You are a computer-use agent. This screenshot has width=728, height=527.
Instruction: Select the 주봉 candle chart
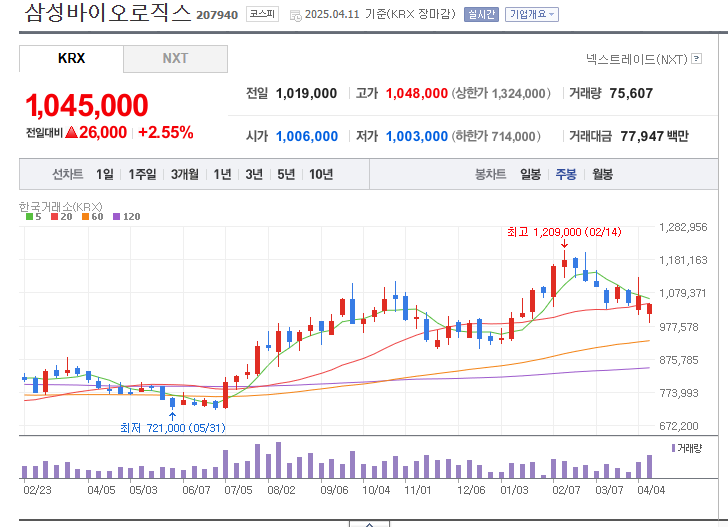click(566, 174)
